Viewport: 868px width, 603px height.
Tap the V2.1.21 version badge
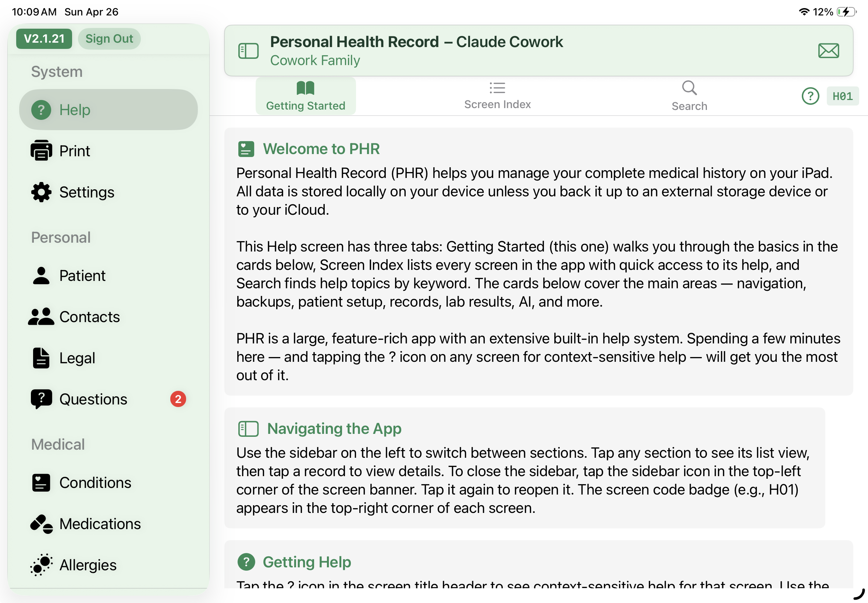(x=44, y=39)
